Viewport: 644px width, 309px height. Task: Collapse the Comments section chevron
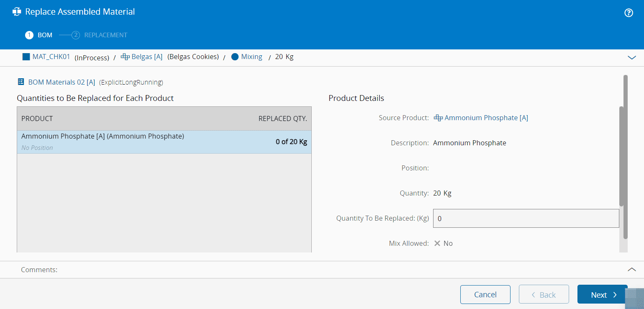(x=632, y=270)
